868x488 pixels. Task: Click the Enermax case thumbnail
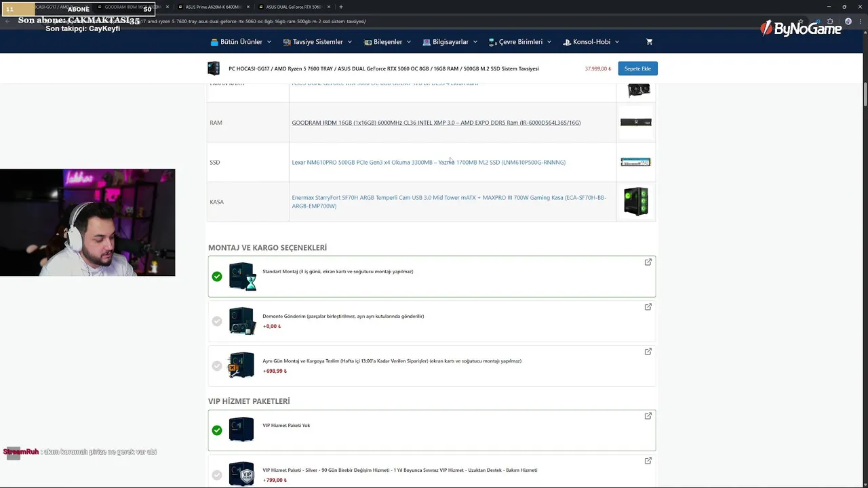click(x=636, y=202)
